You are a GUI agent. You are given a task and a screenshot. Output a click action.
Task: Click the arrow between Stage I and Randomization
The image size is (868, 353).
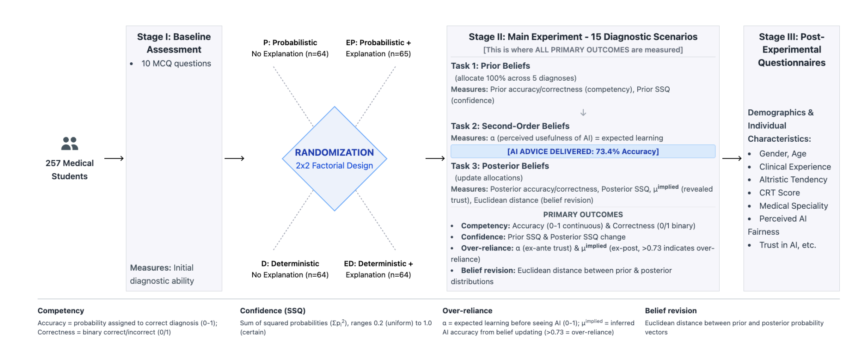pyautogui.click(x=234, y=158)
